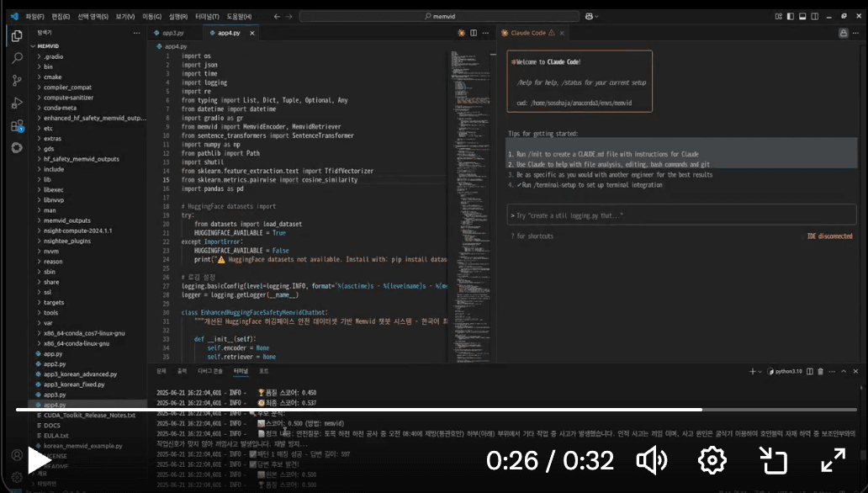868x493 pixels.
Task: Split the terminal pane
Action: 810,371
